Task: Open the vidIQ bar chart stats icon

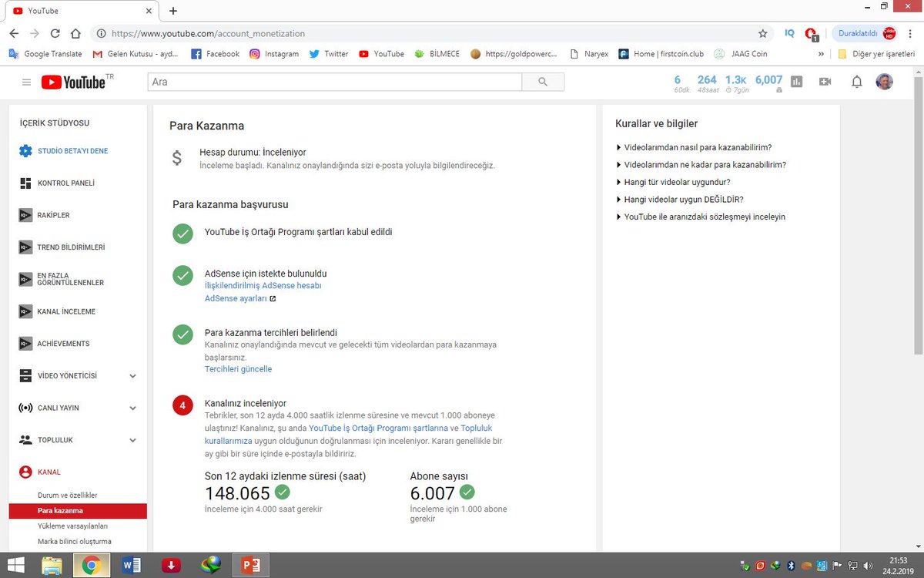Action: [x=796, y=82]
